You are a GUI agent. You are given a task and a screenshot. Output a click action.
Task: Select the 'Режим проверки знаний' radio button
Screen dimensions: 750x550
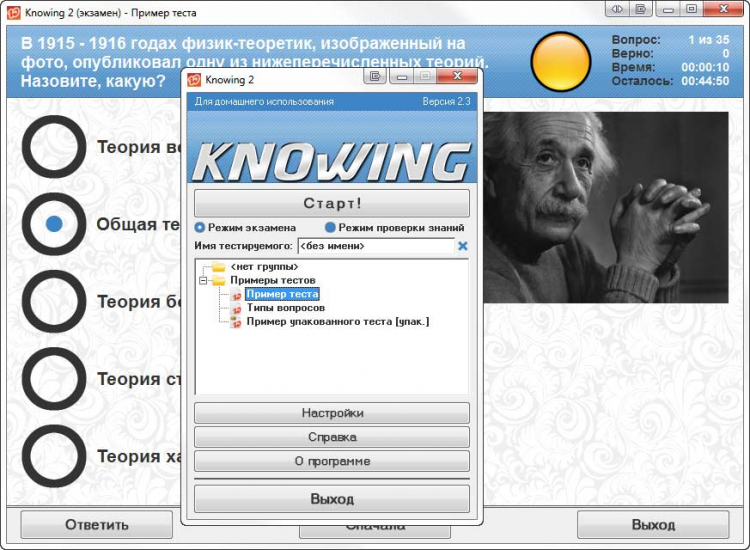point(330,227)
